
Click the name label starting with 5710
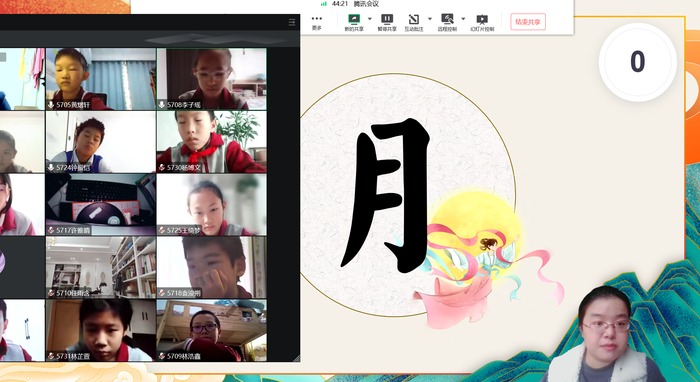click(73, 294)
